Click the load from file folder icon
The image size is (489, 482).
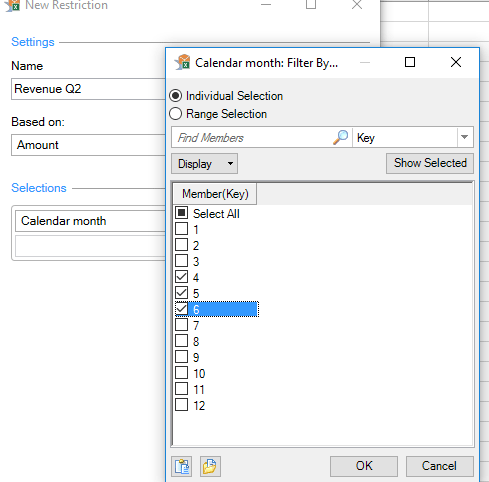coord(210,466)
